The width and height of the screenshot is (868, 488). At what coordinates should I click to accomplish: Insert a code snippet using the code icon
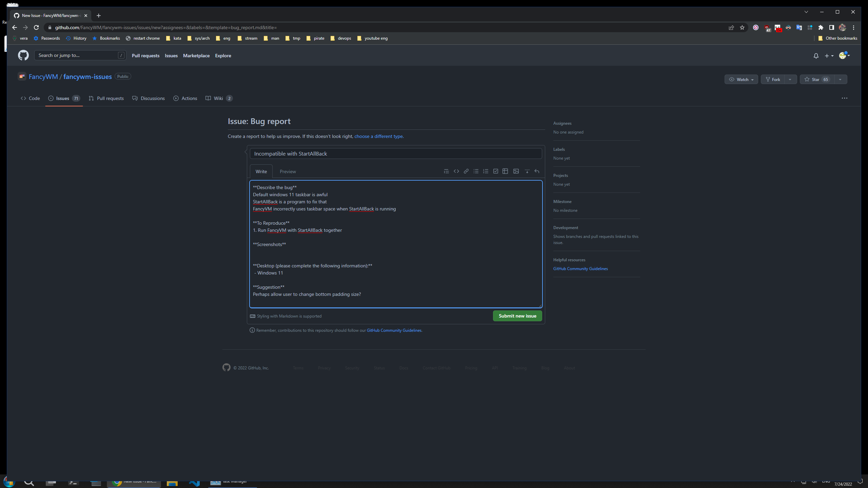[x=456, y=171]
